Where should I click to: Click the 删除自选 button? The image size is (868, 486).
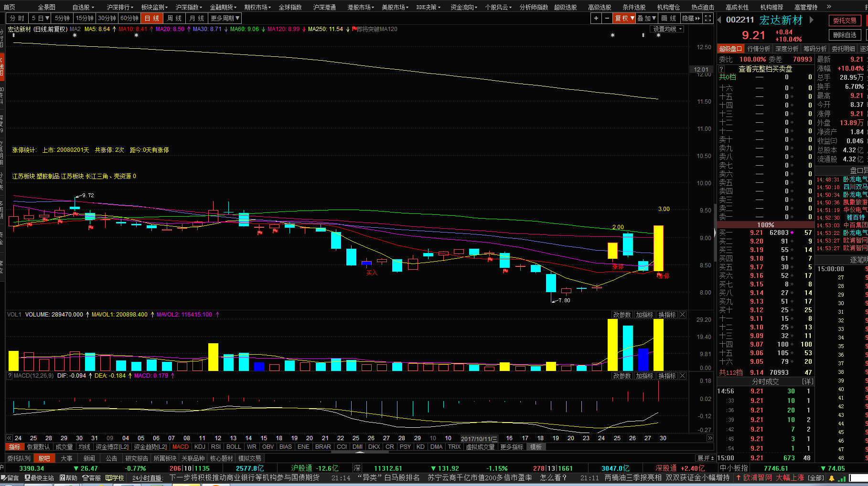tap(845, 35)
